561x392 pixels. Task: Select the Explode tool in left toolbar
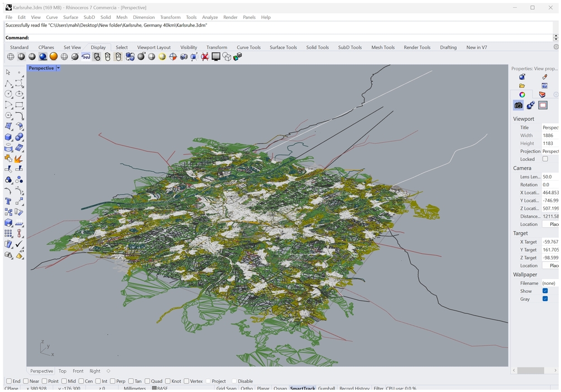pyautogui.click(x=19, y=159)
